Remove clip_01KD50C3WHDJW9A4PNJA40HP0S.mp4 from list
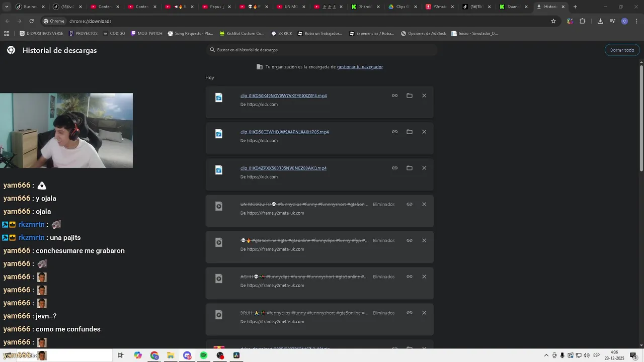The image size is (644, 362). pyautogui.click(x=424, y=132)
